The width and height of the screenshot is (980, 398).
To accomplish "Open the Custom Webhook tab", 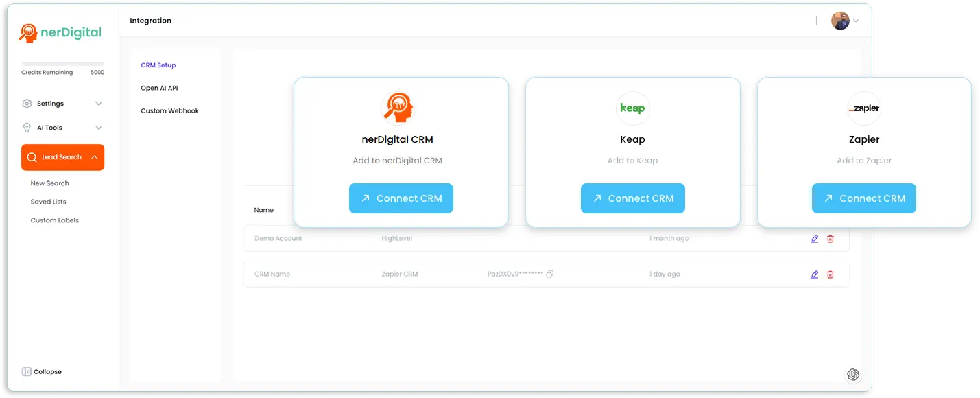I will pos(169,111).
